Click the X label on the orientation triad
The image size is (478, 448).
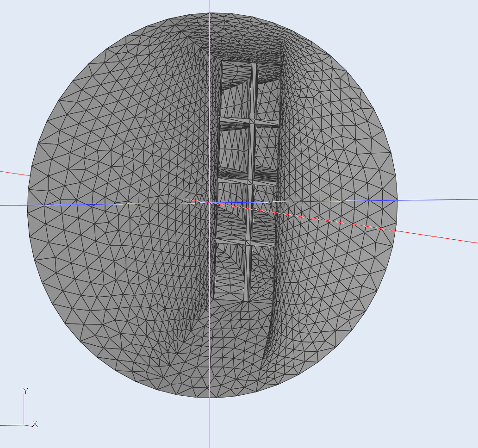(35, 424)
